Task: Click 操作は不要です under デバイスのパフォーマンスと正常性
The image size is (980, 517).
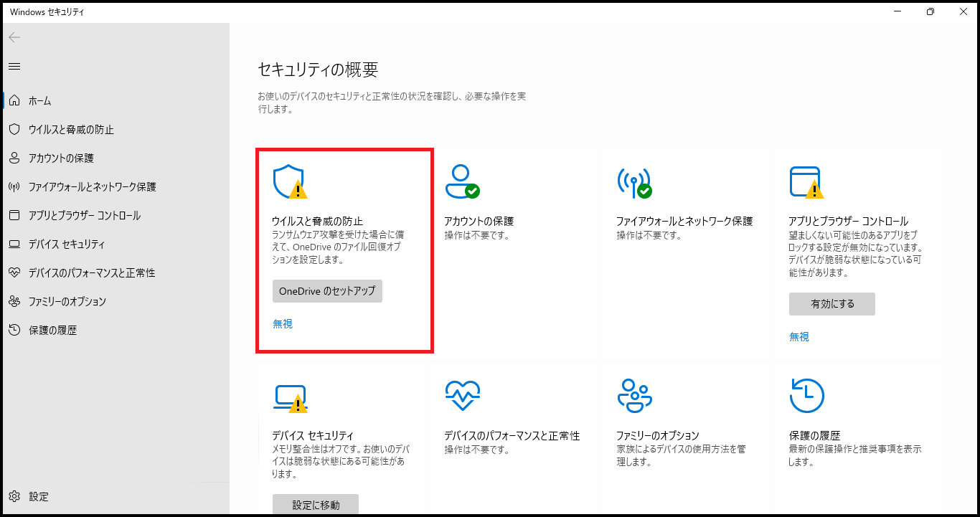Action: [477, 450]
